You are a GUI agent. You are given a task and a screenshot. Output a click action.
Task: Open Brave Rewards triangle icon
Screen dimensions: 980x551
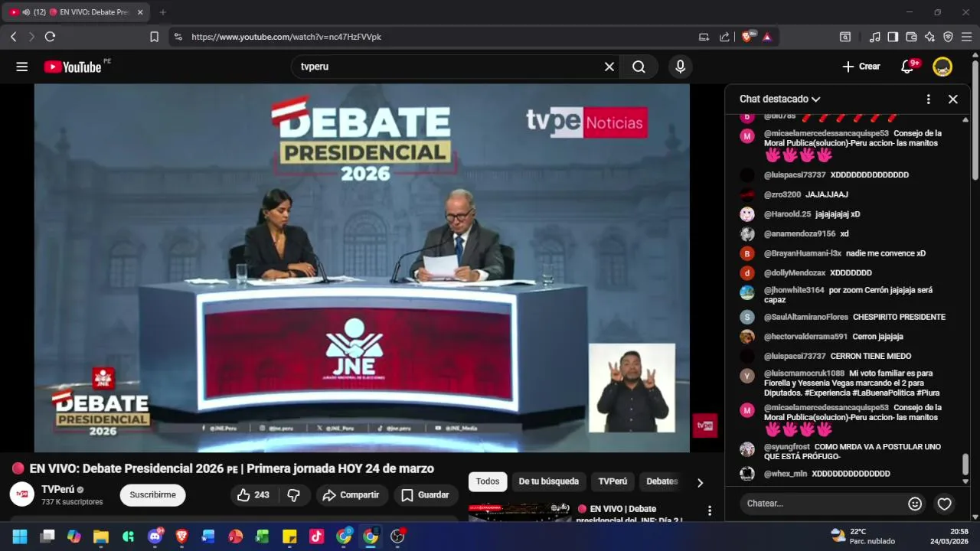767,37
